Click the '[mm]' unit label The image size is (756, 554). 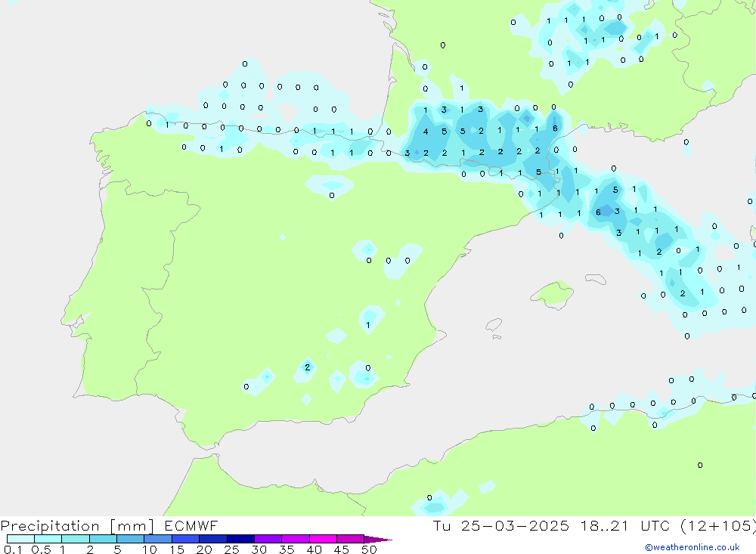[132, 526]
